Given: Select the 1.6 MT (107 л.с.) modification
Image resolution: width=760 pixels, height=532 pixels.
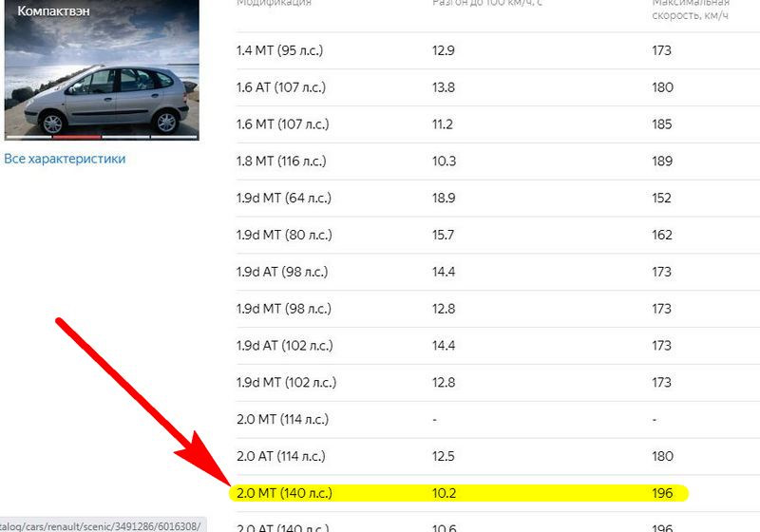Looking at the screenshot, I should pos(282,124).
